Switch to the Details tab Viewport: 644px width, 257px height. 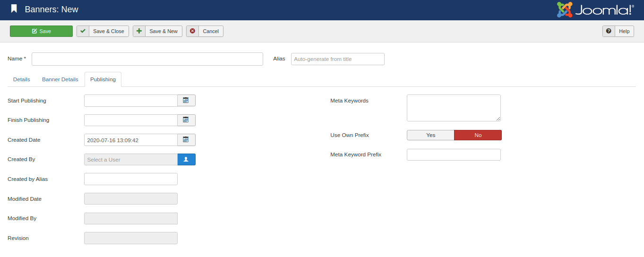pyautogui.click(x=22, y=79)
